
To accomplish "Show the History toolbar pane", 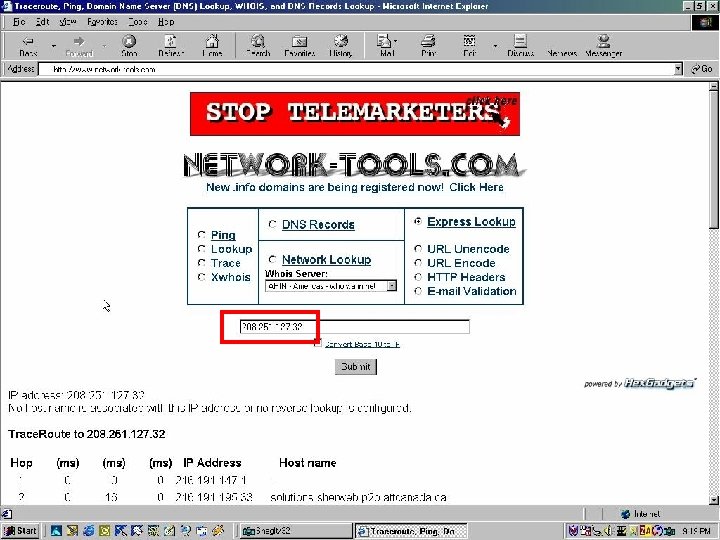I will tap(340, 46).
